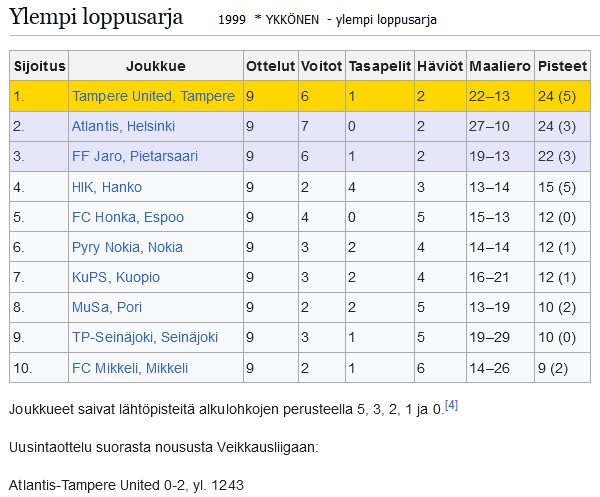Click the Maaliero column header
Screen dimensions: 600x497
tap(500, 66)
